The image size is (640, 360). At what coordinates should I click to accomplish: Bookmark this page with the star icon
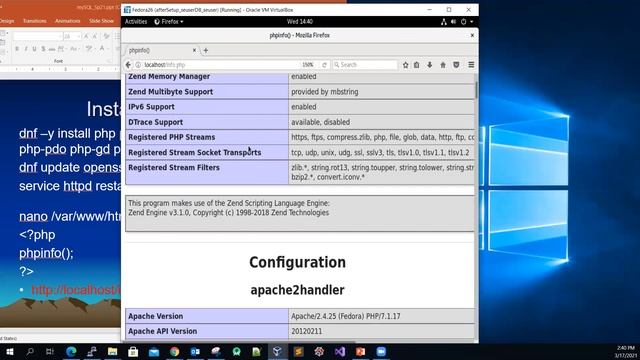click(405, 65)
